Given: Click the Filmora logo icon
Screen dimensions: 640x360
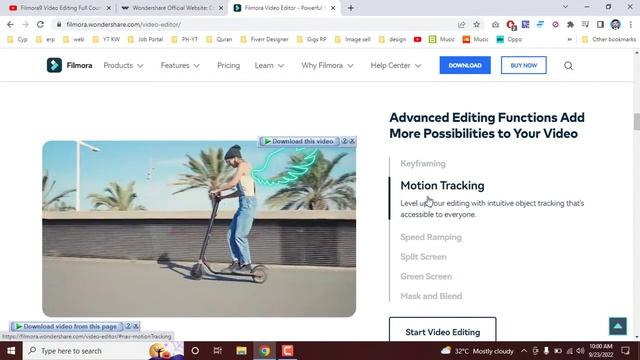Looking at the screenshot, I should [x=54, y=65].
